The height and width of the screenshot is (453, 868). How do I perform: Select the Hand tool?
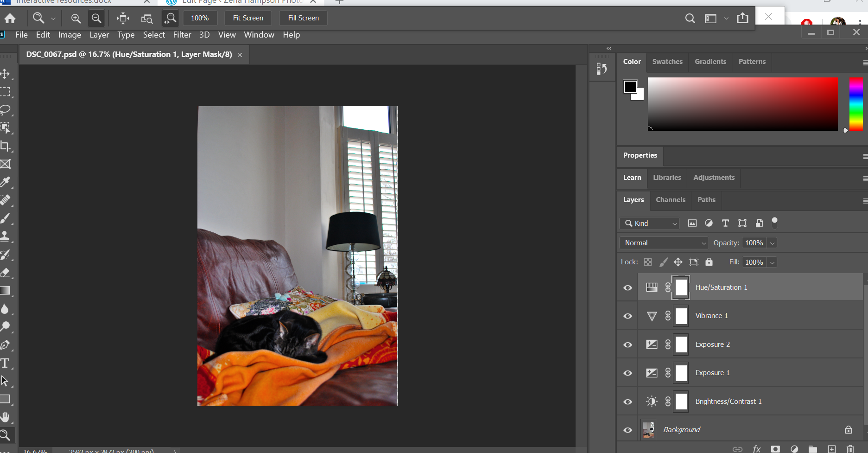[5, 417]
